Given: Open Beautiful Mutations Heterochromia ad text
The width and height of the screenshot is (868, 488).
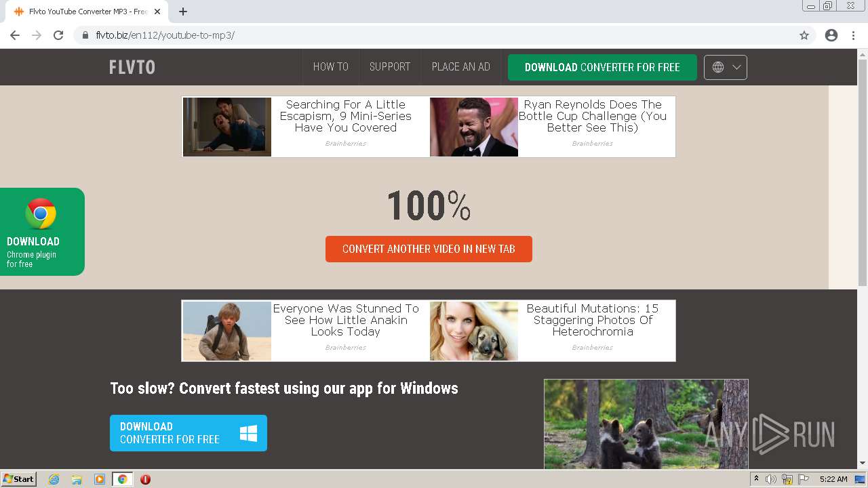Looking at the screenshot, I should pos(593,320).
